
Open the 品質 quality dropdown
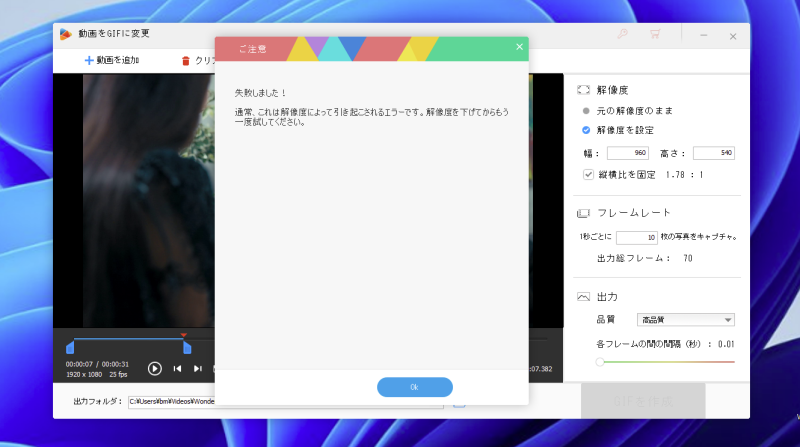[x=685, y=320]
